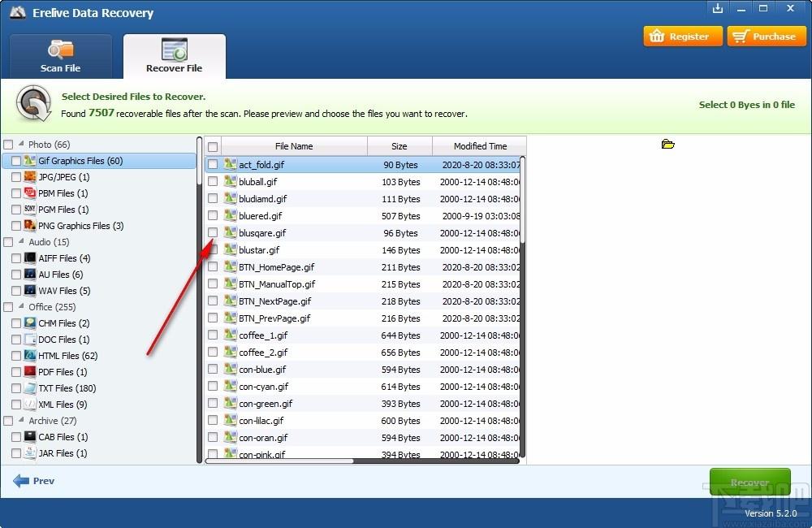Viewport: 812px width, 528px height.
Task: Click the coffee_1.gif file icon
Action: pos(231,335)
